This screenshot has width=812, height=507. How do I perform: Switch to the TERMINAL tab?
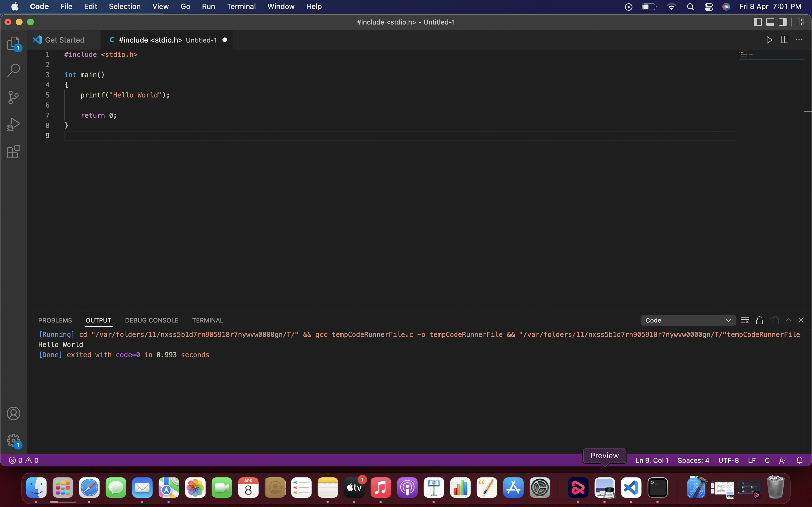click(208, 320)
